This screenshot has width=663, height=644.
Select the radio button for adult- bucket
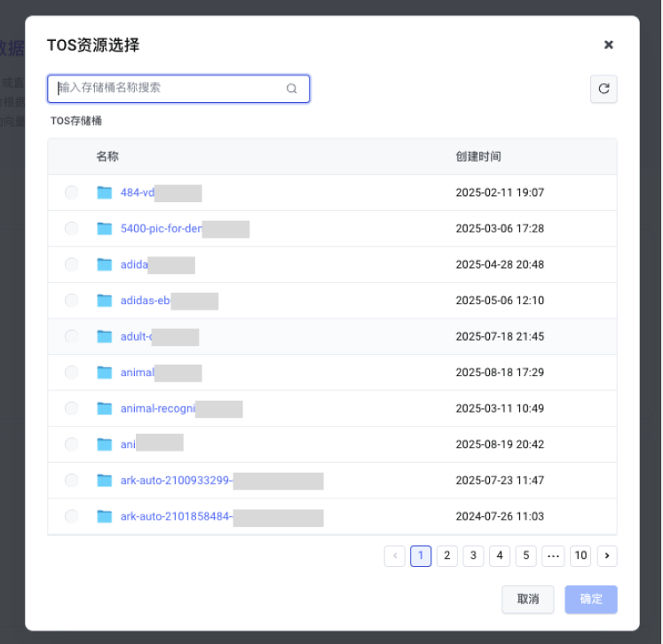[72, 336]
